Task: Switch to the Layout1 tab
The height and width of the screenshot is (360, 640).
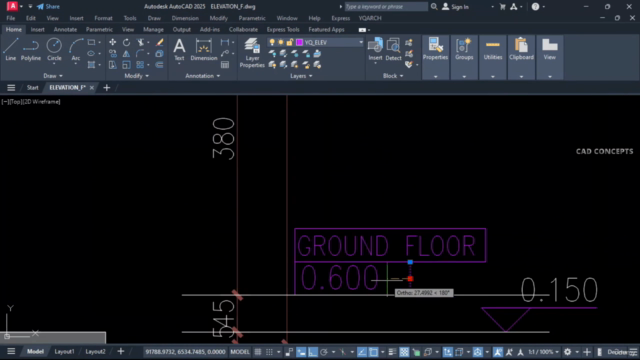Action: [64, 352]
